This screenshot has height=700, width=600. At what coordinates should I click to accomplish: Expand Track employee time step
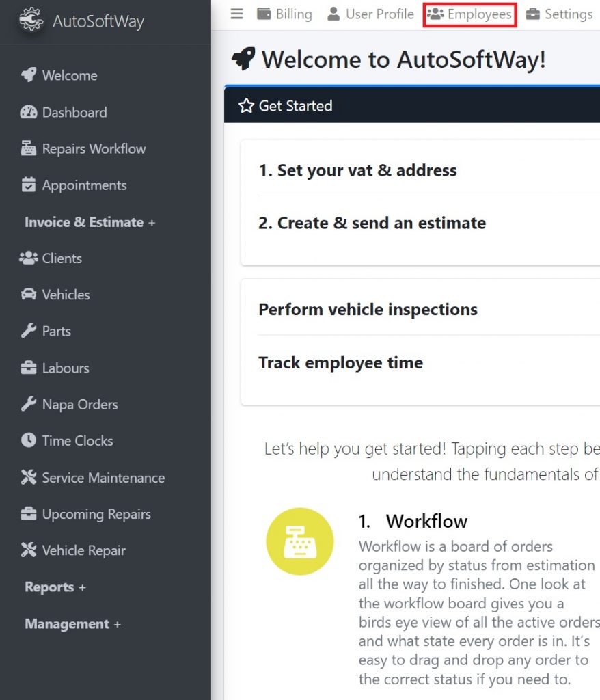click(x=340, y=362)
